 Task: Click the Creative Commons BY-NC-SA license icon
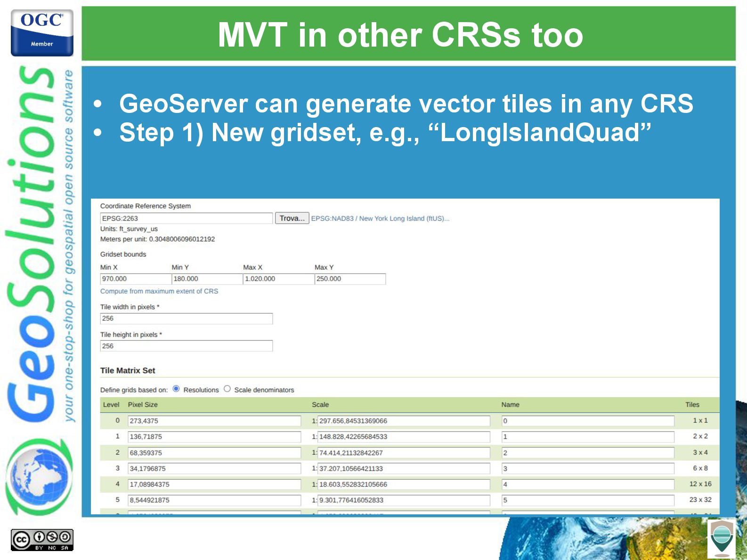tap(42, 540)
